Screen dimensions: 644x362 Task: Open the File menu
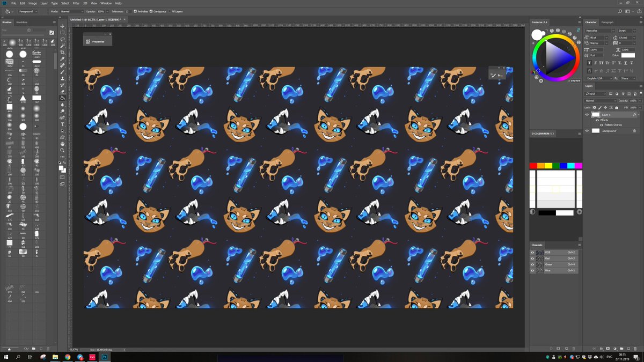(13, 3)
